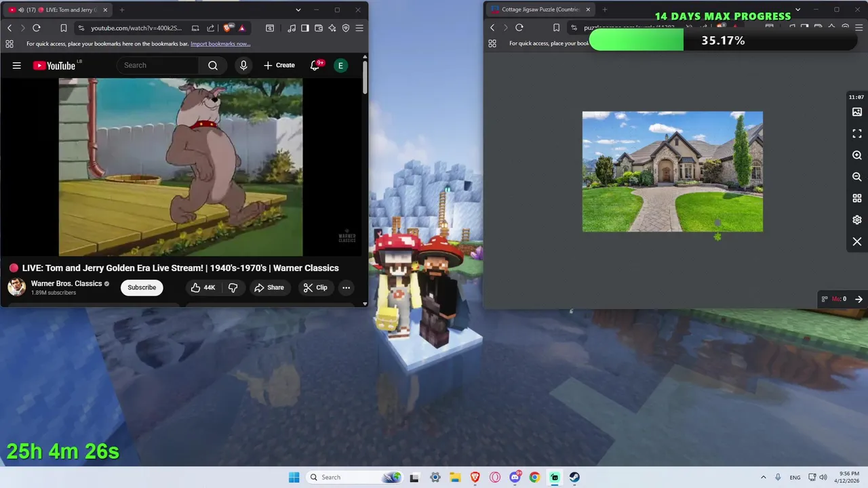This screenshot has height=488, width=868.
Task: Open account menu via E avatar
Action: (340, 65)
